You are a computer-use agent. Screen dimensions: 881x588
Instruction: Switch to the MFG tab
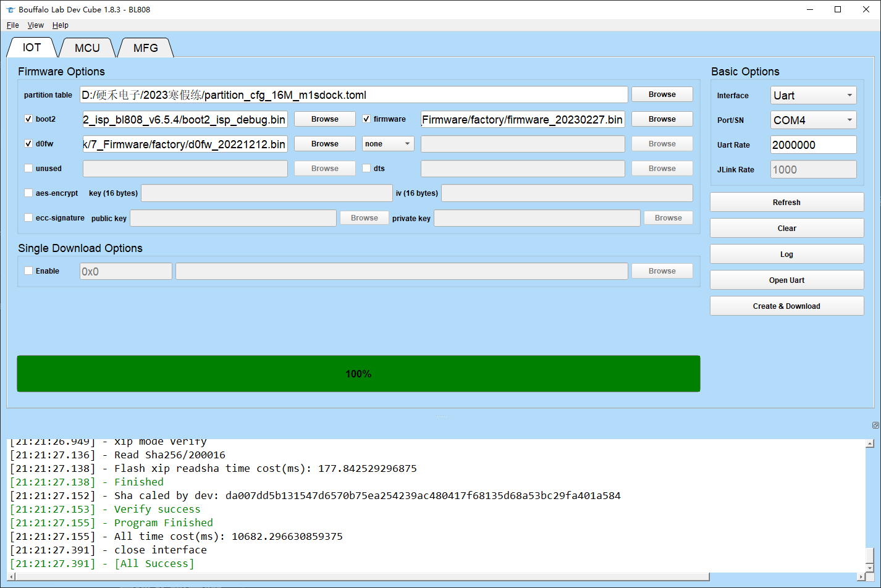pyautogui.click(x=146, y=48)
